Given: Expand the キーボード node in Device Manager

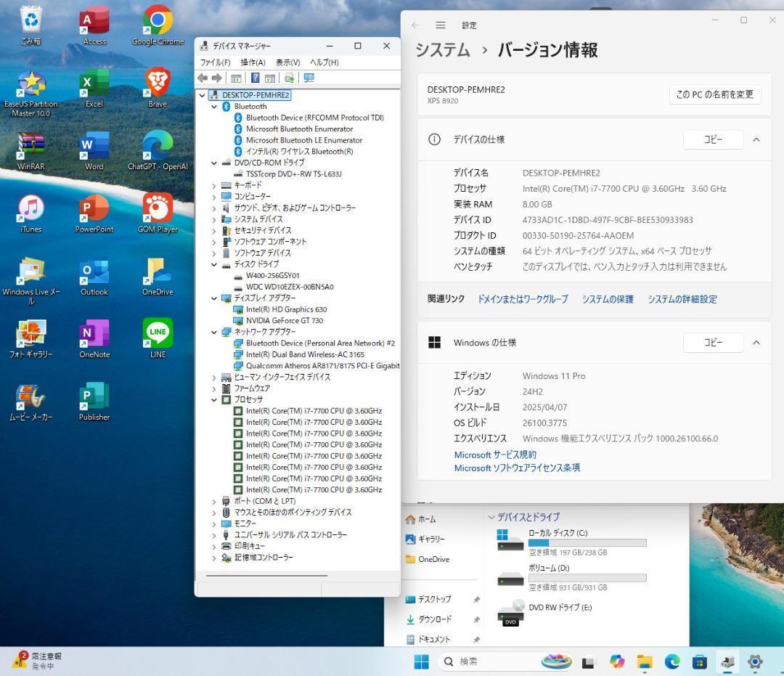Looking at the screenshot, I should tap(213, 185).
